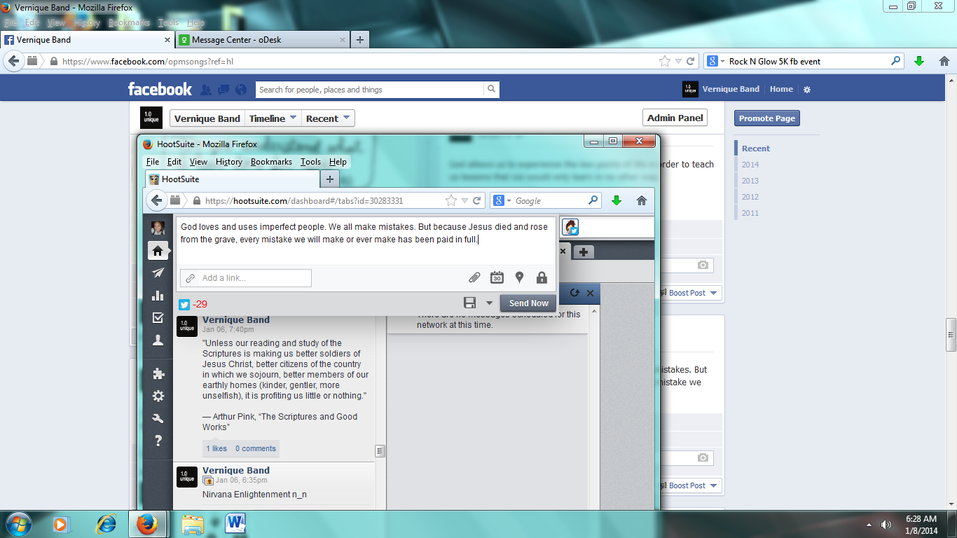Viewport: 957px width, 538px height.
Task: Open Facebook messages icon
Action: [223, 90]
